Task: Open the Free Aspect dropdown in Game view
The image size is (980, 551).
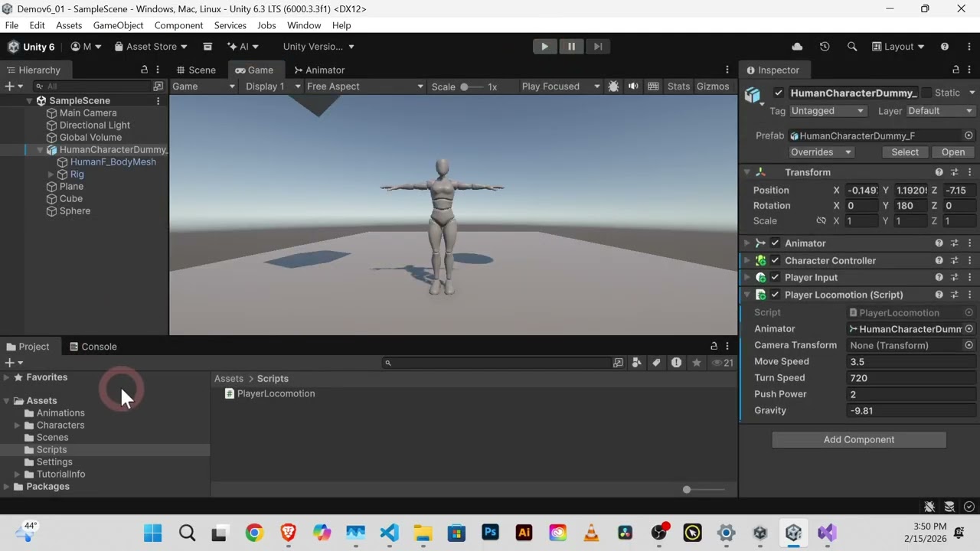Action: pos(364,86)
